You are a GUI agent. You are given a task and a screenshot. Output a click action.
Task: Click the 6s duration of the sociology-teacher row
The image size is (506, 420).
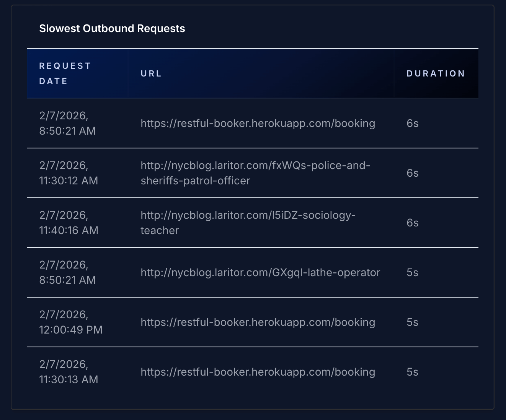(x=413, y=223)
